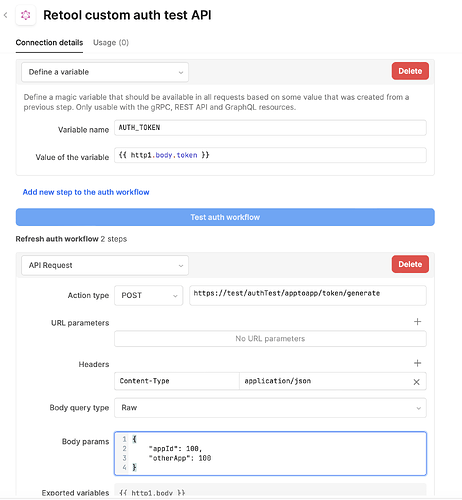462x500 pixels.
Task: Open the Define a variable step dropdown
Action: (105, 72)
